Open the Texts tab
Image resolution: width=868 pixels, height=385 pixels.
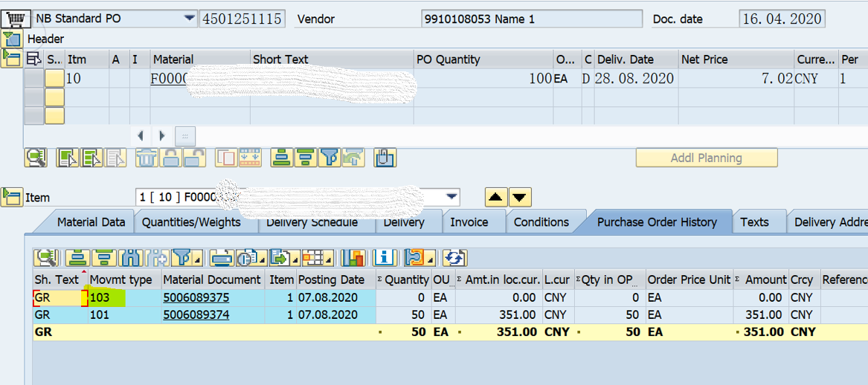click(x=754, y=222)
